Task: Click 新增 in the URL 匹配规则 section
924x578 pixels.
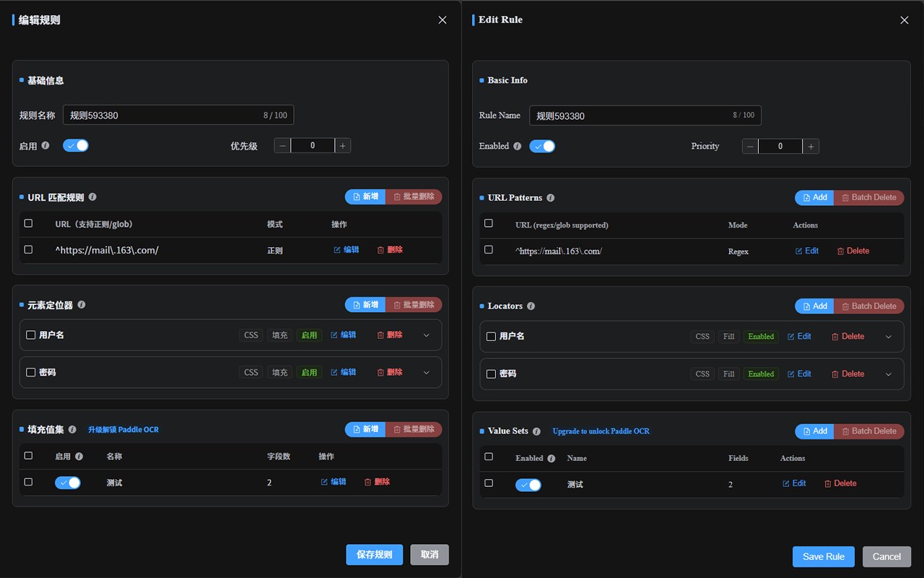Action: [x=365, y=197]
